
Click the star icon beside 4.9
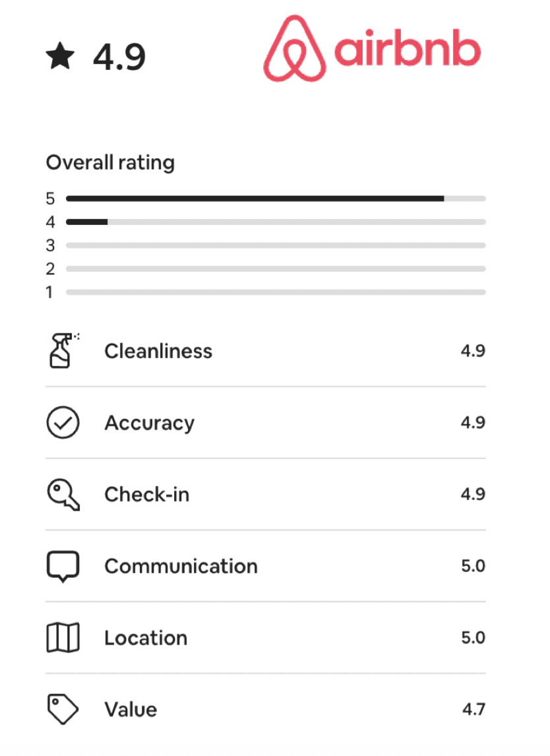point(60,57)
